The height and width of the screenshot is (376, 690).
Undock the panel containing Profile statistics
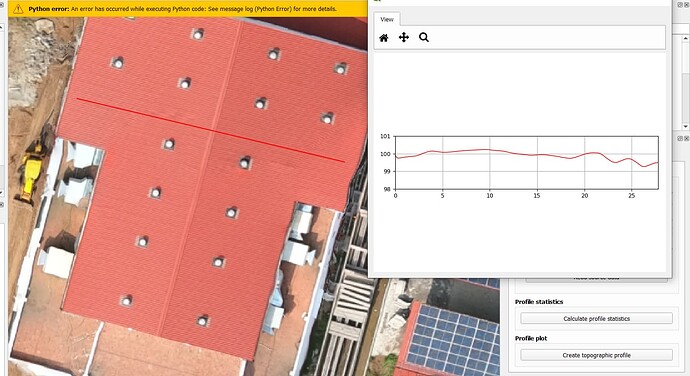click(680, 138)
